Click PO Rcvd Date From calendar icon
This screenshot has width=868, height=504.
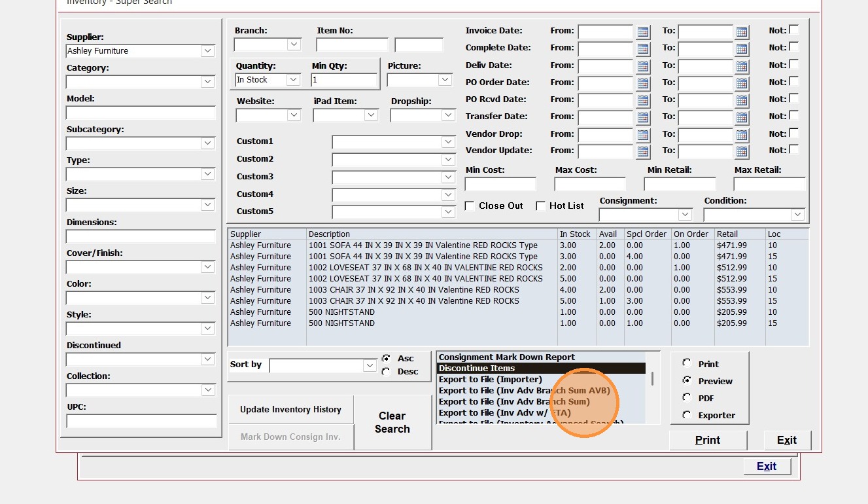(642, 100)
